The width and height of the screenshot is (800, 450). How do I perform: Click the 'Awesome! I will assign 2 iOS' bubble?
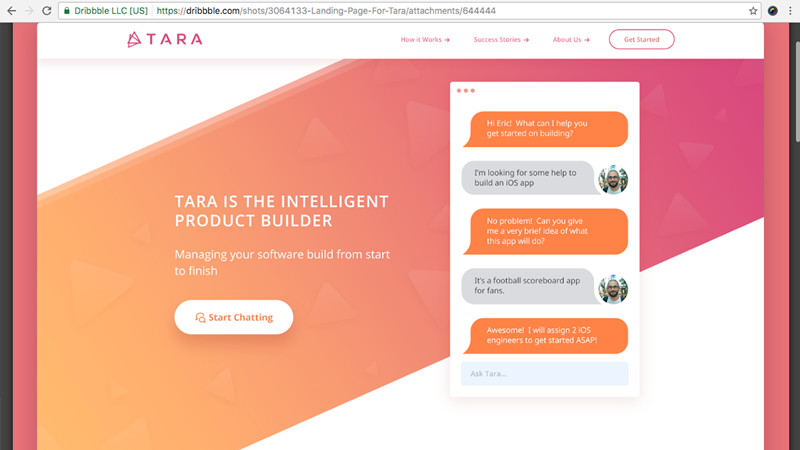[x=545, y=336]
